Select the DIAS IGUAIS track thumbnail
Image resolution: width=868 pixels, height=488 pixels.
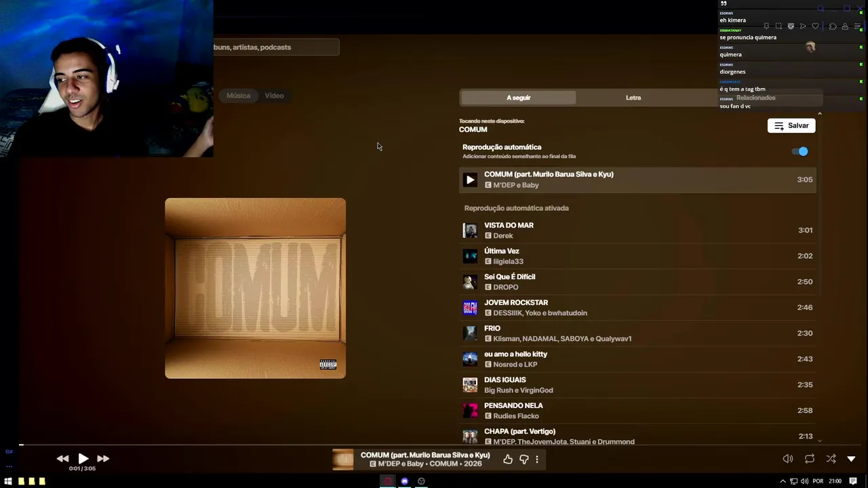click(470, 385)
